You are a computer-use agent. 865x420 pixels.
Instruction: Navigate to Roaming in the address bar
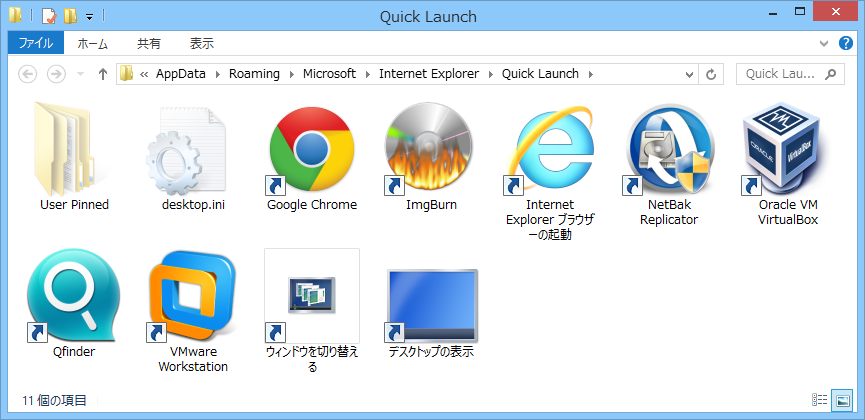(x=254, y=74)
